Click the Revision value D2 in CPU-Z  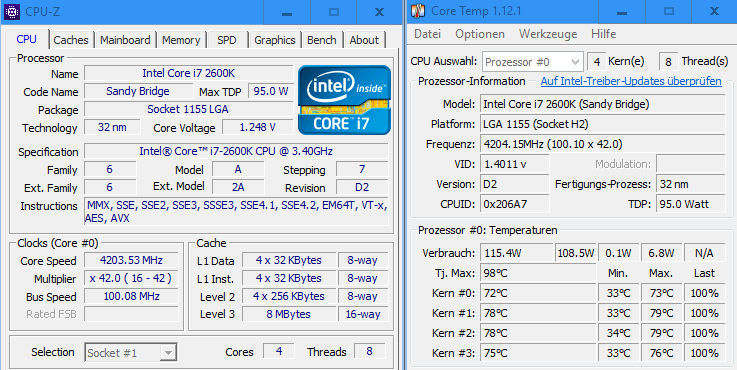[362, 187]
